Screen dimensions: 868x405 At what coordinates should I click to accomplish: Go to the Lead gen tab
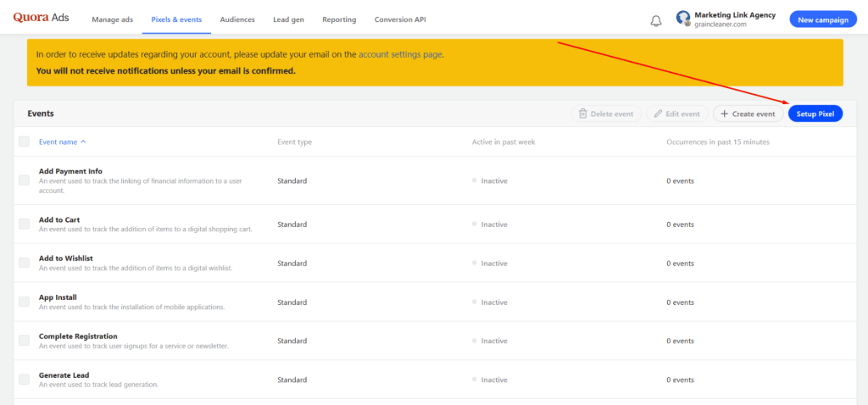pos(289,19)
